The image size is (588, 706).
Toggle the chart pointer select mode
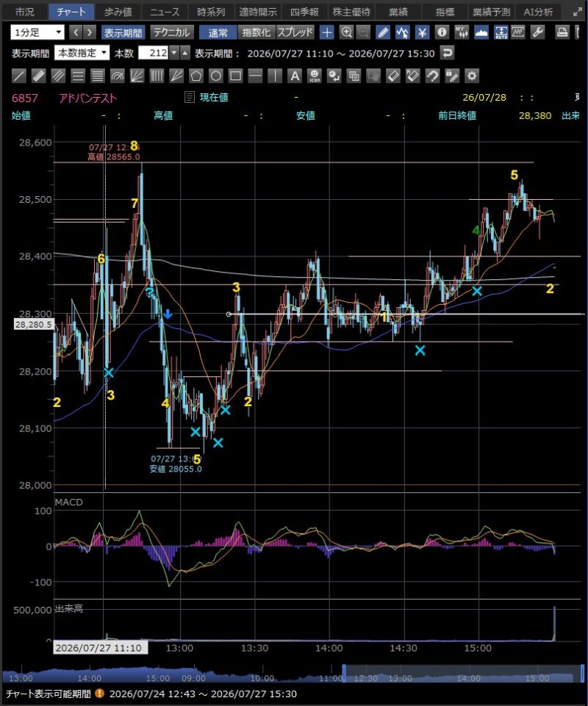(402, 32)
